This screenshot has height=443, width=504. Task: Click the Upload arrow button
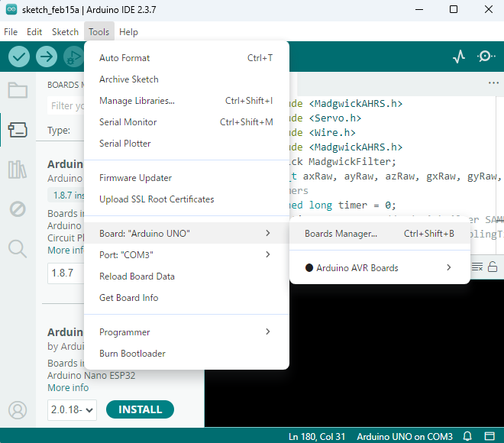point(47,57)
